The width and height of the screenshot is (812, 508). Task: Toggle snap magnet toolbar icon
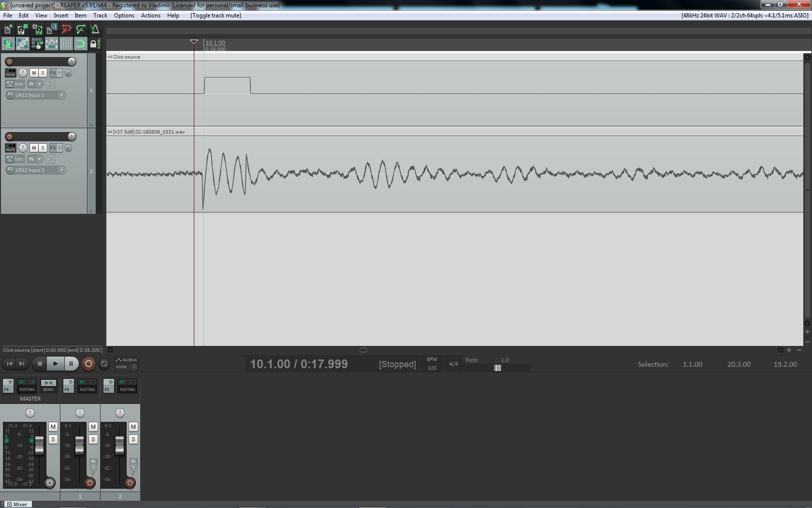[80, 44]
